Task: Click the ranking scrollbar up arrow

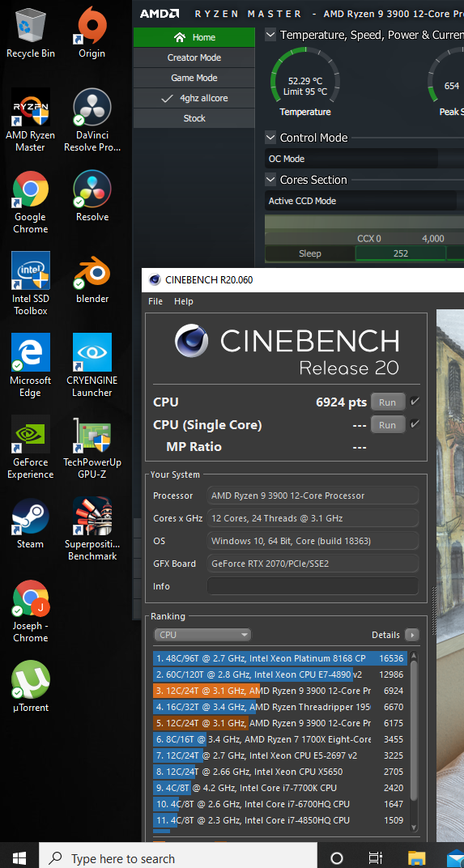Action: pos(414,656)
